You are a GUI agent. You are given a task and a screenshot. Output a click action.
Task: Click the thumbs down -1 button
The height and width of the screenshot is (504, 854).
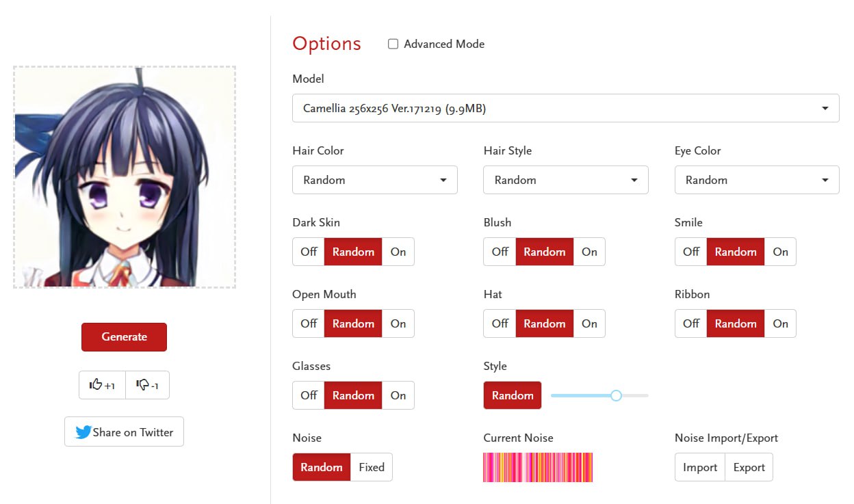pos(147,385)
